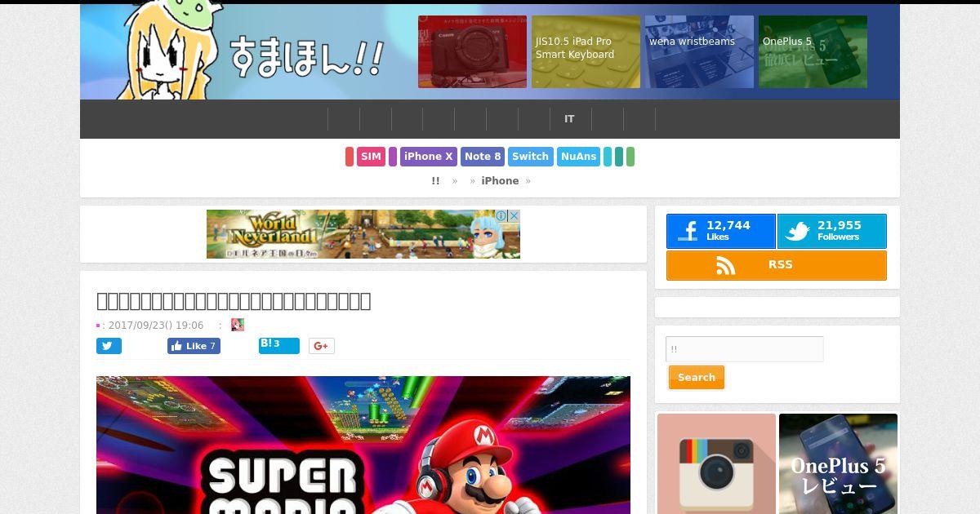The width and height of the screenshot is (980, 514).
Task: Click the purple tag after SIM
Action: (x=393, y=157)
